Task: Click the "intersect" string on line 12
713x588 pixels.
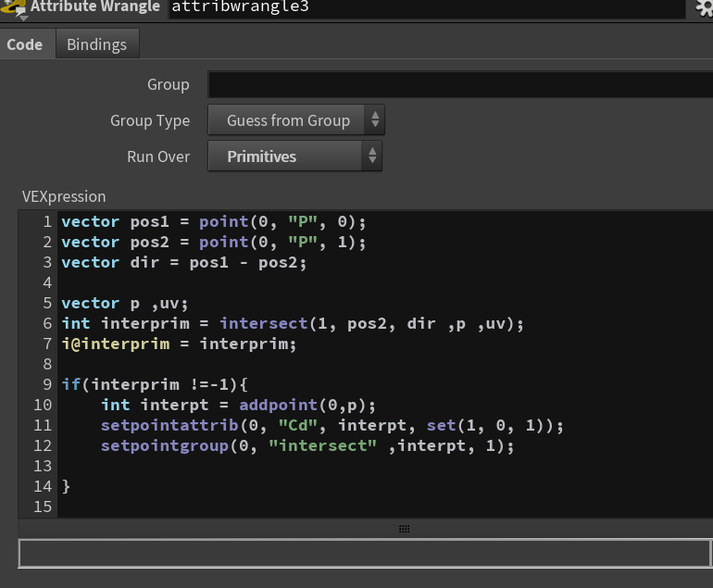Action: click(x=322, y=446)
